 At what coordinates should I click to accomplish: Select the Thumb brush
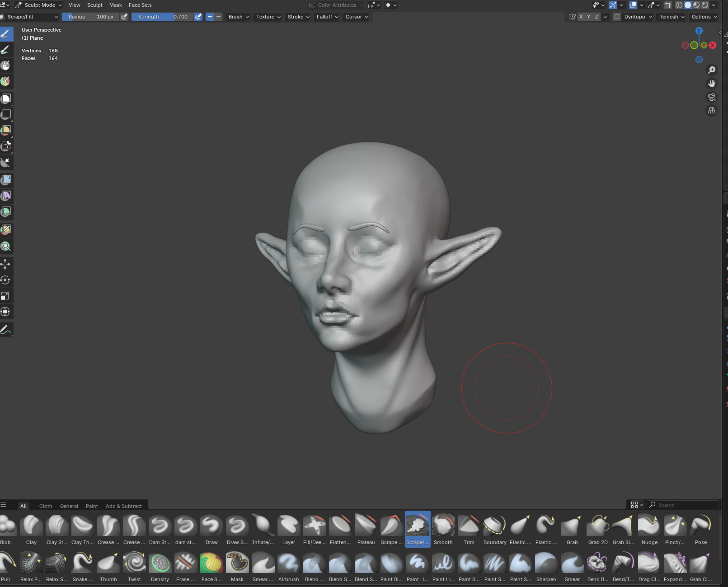coord(108,566)
